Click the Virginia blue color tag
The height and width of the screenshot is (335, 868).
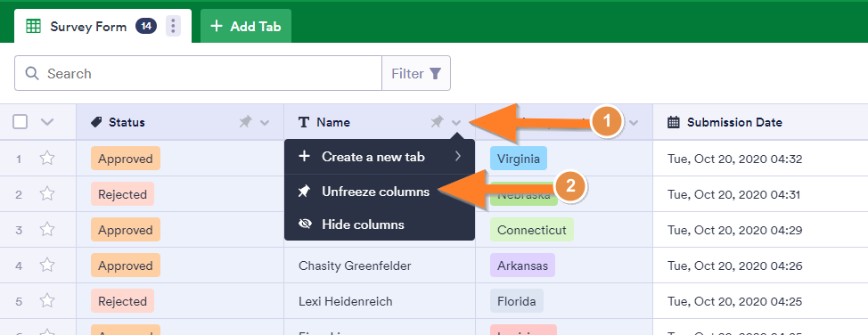coord(518,159)
